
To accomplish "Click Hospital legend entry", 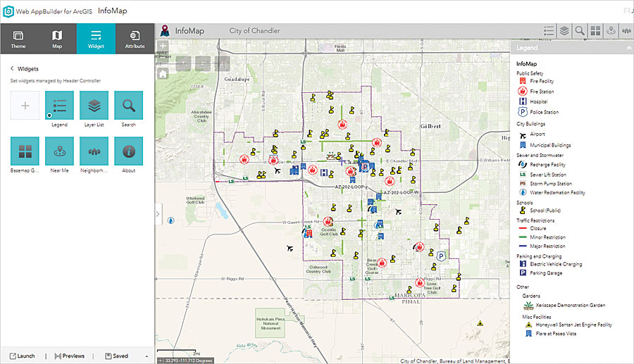I will pos(533,101).
